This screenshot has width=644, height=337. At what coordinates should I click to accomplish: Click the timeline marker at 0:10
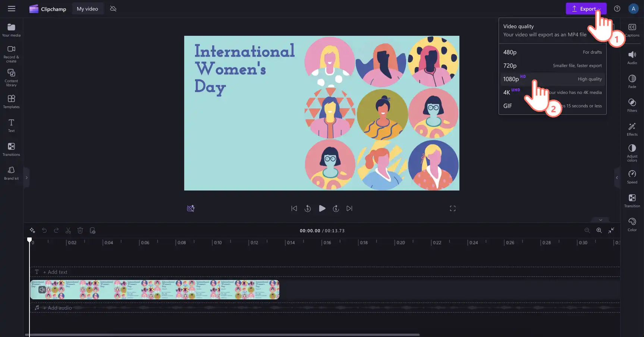pos(218,243)
